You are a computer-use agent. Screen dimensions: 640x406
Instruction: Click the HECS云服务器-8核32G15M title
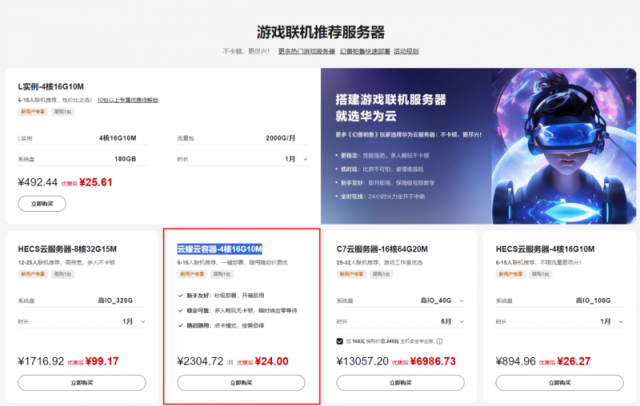click(x=67, y=249)
